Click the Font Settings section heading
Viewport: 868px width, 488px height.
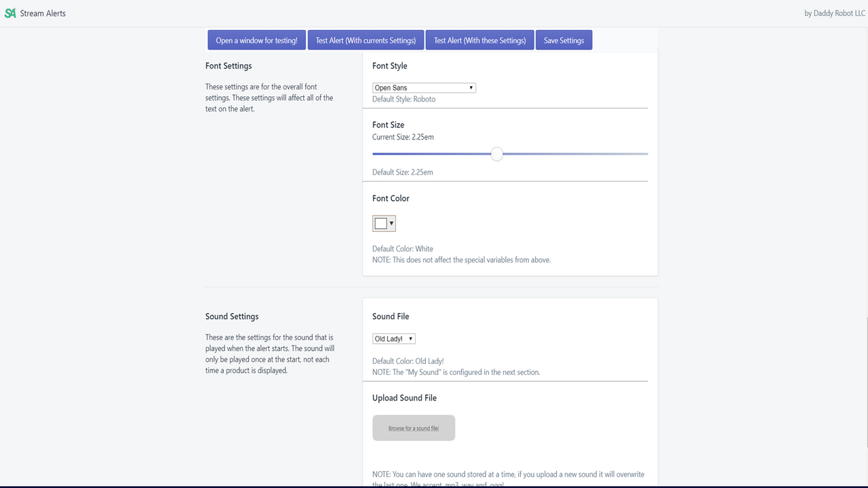[x=229, y=66]
